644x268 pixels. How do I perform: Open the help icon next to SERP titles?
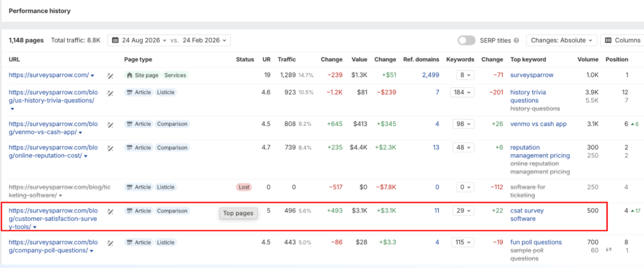click(x=516, y=41)
